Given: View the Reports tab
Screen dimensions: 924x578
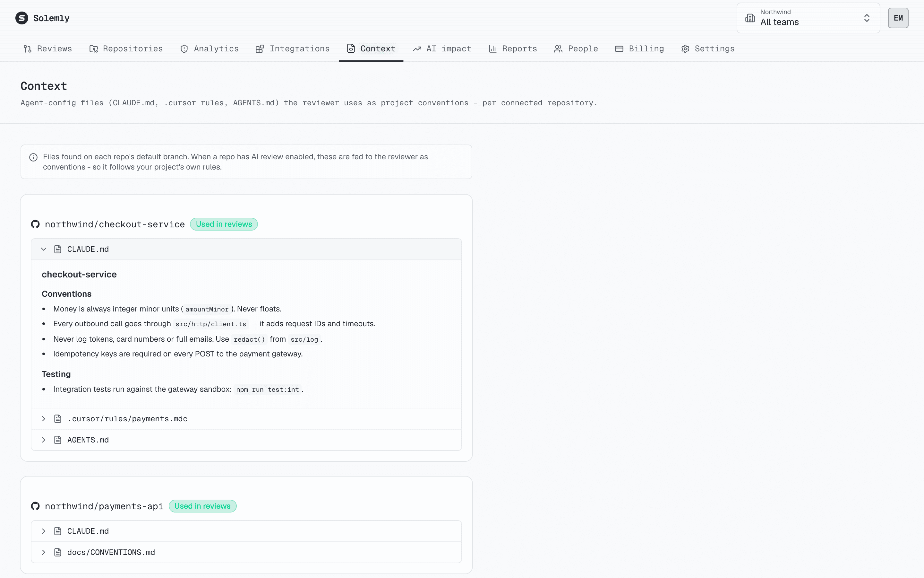Looking at the screenshot, I should (x=513, y=48).
